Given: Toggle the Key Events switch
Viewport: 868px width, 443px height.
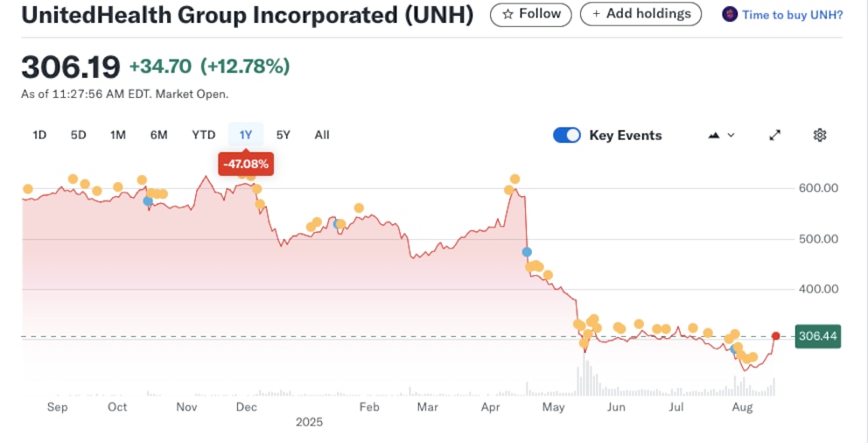Looking at the screenshot, I should coord(567,135).
